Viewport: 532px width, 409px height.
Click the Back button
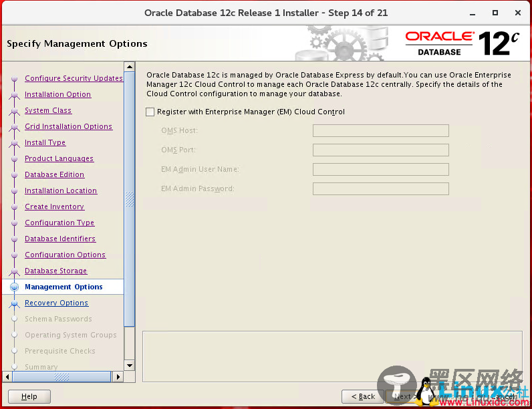363,396
